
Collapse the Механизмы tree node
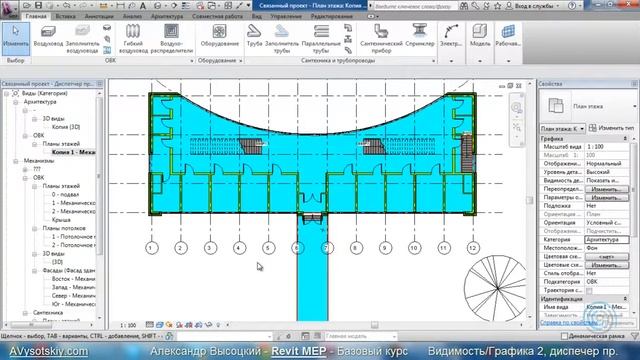tap(16, 161)
